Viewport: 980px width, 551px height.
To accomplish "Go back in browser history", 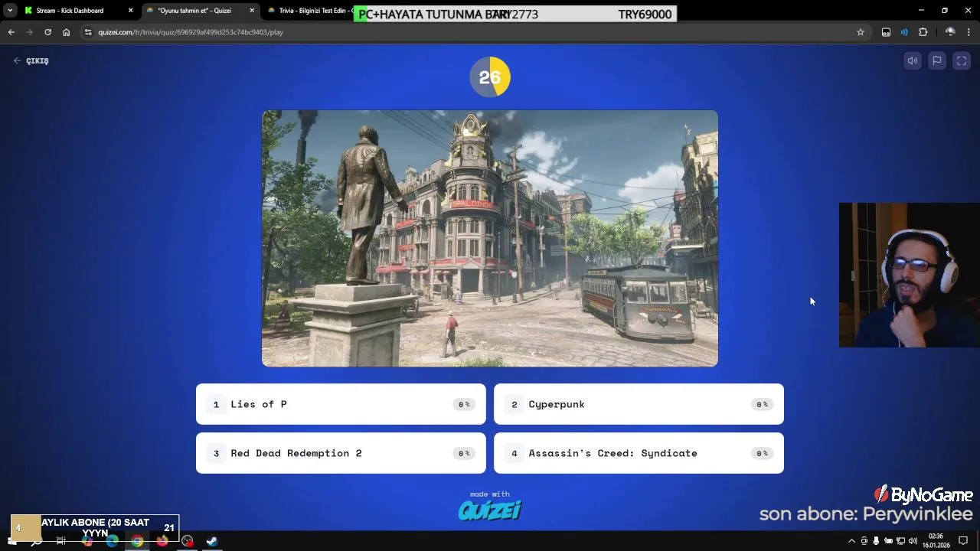I will (11, 32).
